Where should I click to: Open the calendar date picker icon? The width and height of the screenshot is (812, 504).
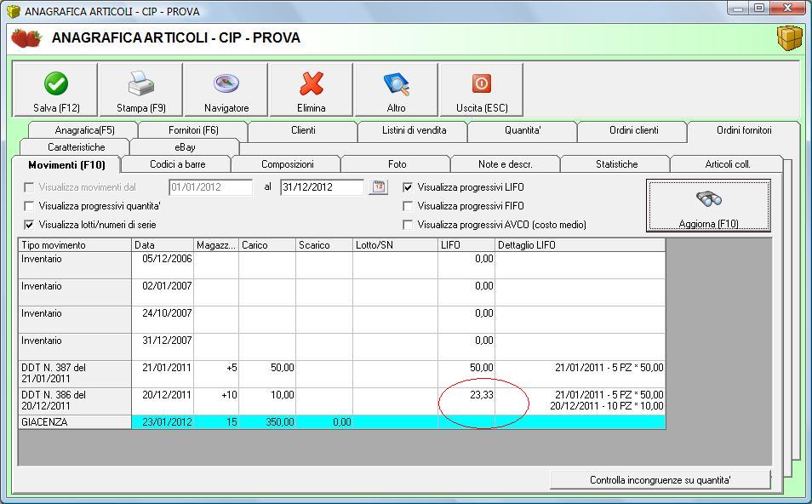(379, 187)
